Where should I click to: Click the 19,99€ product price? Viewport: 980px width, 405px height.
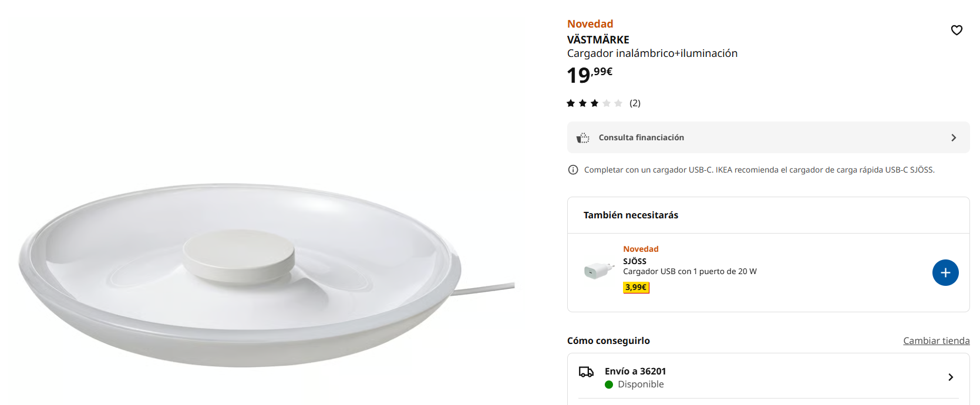(x=589, y=75)
